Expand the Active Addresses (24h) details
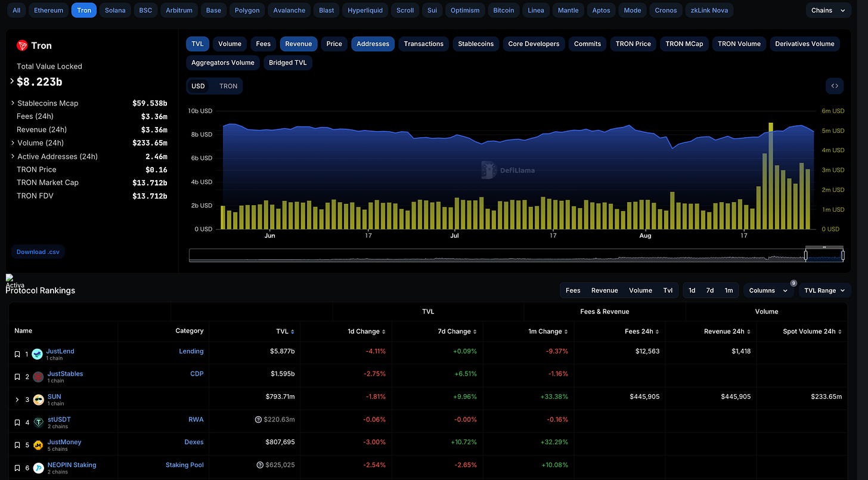Screen dimensions: 868x480 click(13, 156)
